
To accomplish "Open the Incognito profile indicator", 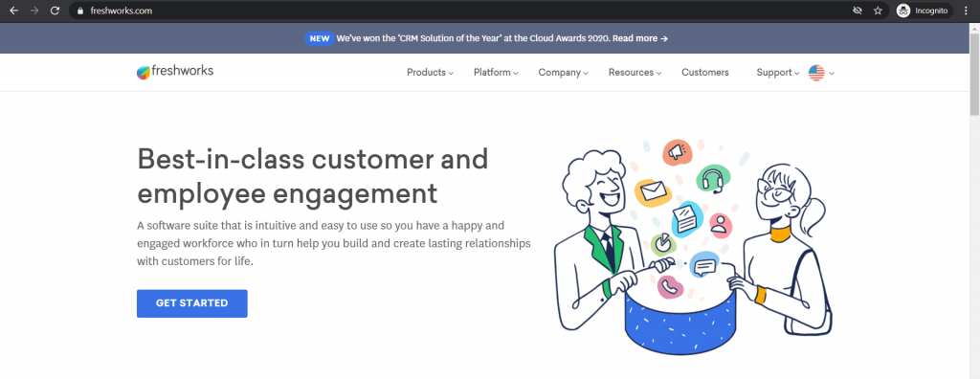I will pos(924,11).
